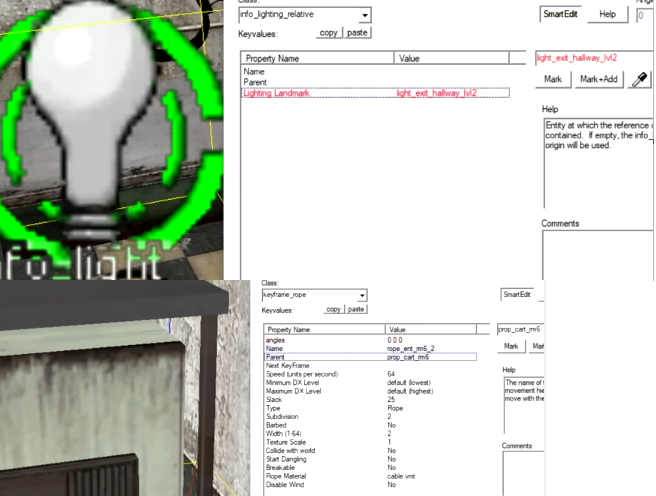Select the Minimum DX Level row
Image resolution: width=656 pixels, height=496 pixels.
click(x=370, y=382)
